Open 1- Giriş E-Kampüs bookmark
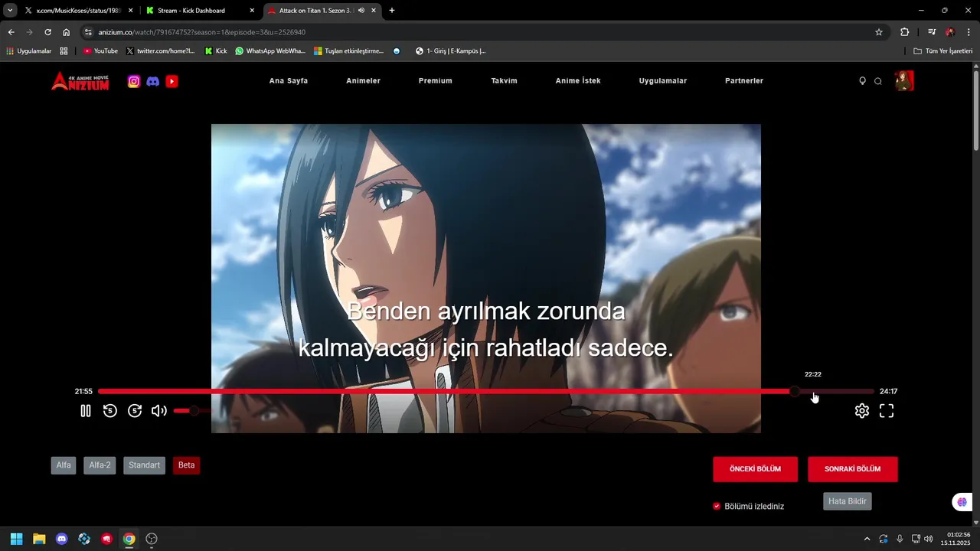This screenshot has width=980, height=551. 450,51
